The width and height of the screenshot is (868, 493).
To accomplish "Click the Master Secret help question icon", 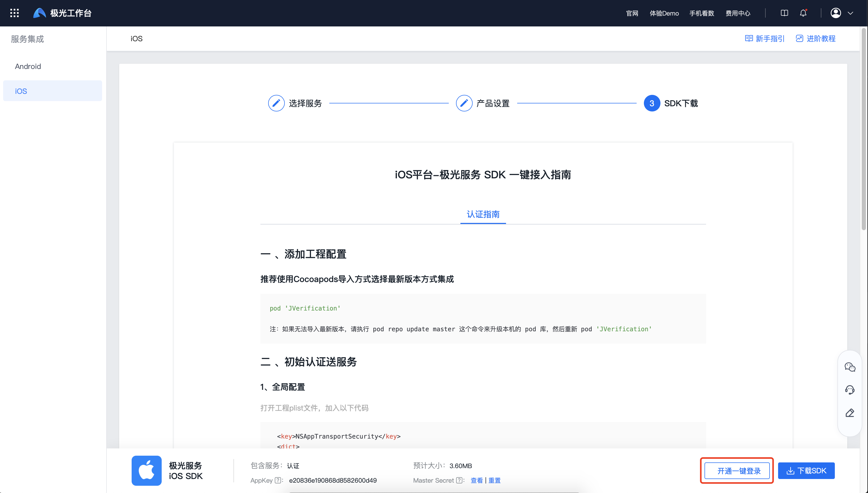I will coord(459,480).
